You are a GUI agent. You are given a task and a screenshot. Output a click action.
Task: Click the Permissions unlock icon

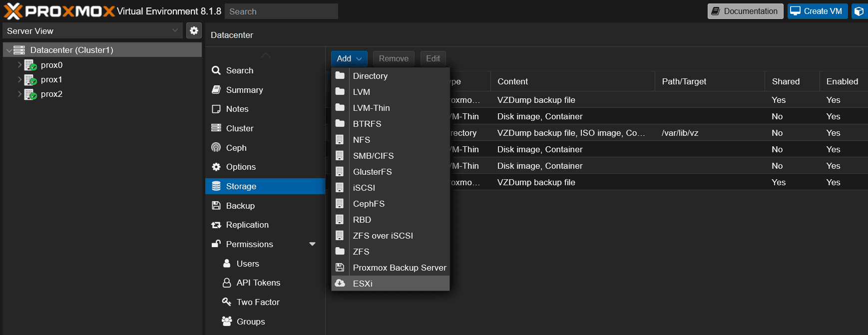tap(216, 244)
